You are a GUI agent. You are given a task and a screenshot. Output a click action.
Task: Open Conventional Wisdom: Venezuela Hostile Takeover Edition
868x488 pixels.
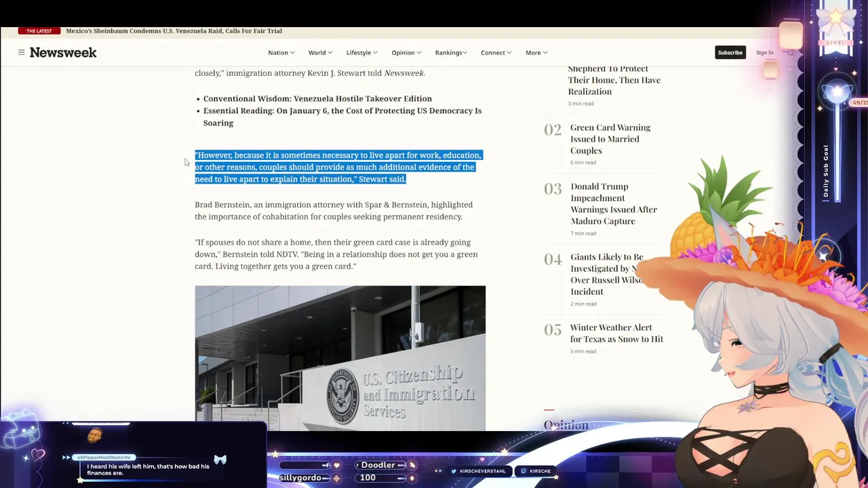[x=317, y=98]
